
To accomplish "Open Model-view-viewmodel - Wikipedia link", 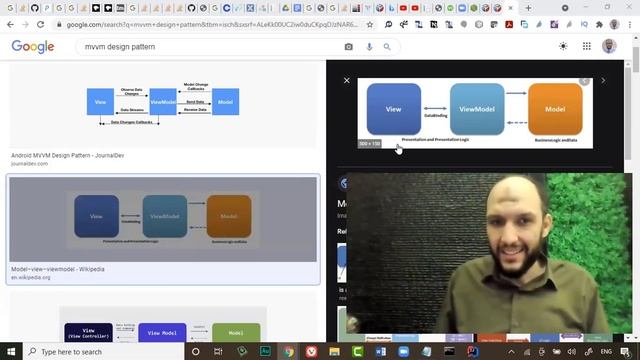I will [x=58, y=269].
